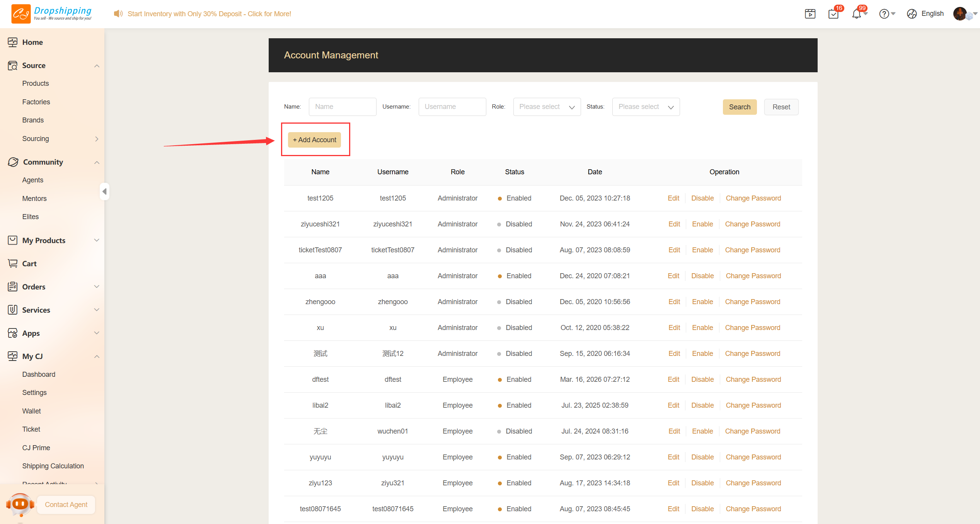
Task: Click into the Username filter field
Action: pos(452,107)
